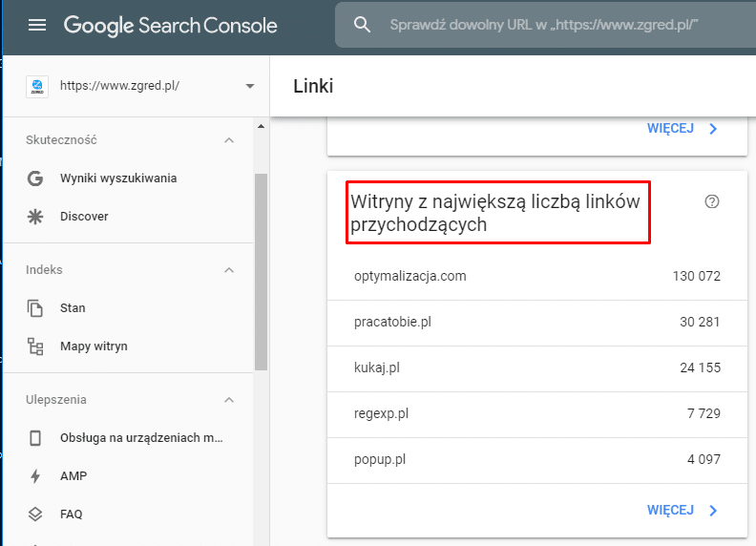Open the AMP report
756x546 pixels.
pos(73,476)
